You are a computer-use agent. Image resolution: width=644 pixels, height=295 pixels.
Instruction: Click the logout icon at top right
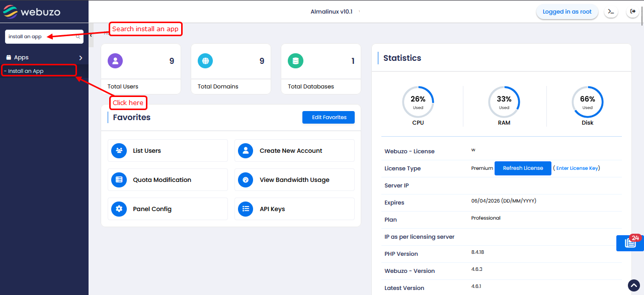[x=633, y=12]
